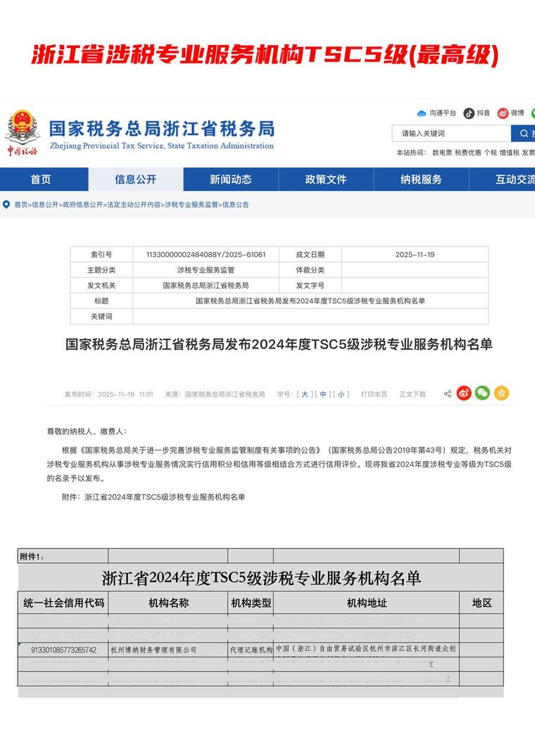Open attachment 浙江省2024年度TSC5级涉税专业服务机构名单

[165, 497]
